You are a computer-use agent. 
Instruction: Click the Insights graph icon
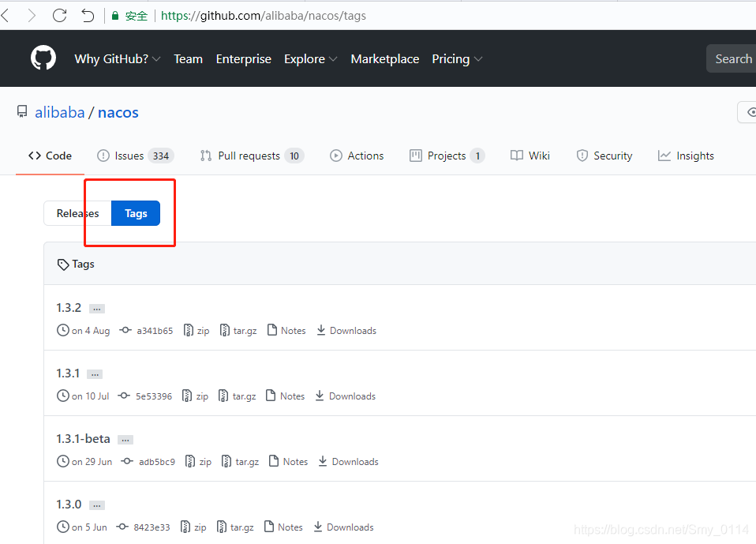click(664, 156)
